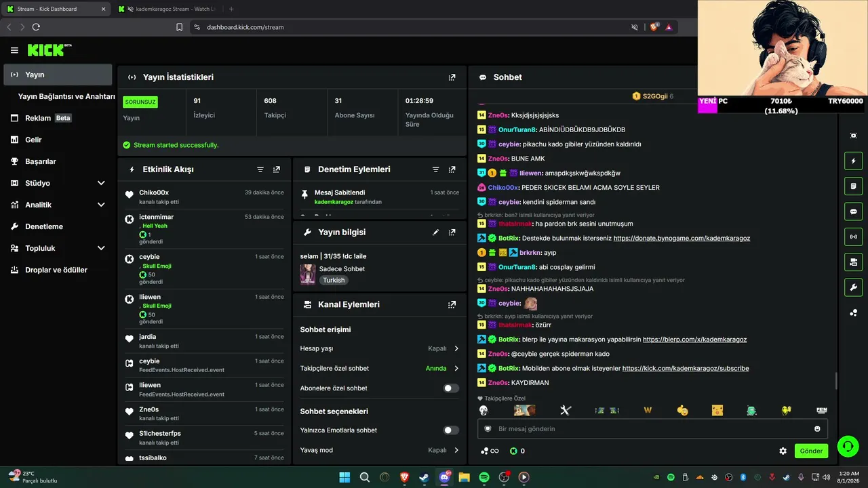The width and height of the screenshot is (868, 488).
Task: Expand the Analitik sidebar section
Action: pos(101,205)
